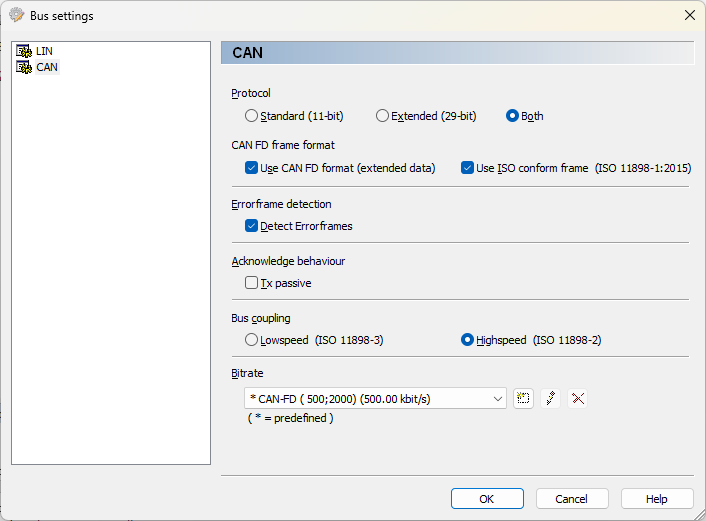The width and height of the screenshot is (706, 521).
Task: Select the LIN entry in bus tree
Action: pyautogui.click(x=44, y=51)
